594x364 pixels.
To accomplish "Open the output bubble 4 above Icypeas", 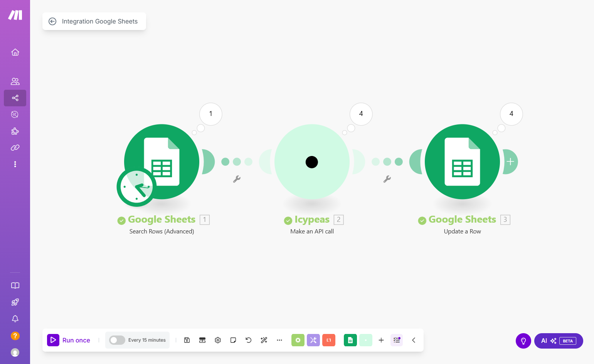I will pyautogui.click(x=361, y=114).
